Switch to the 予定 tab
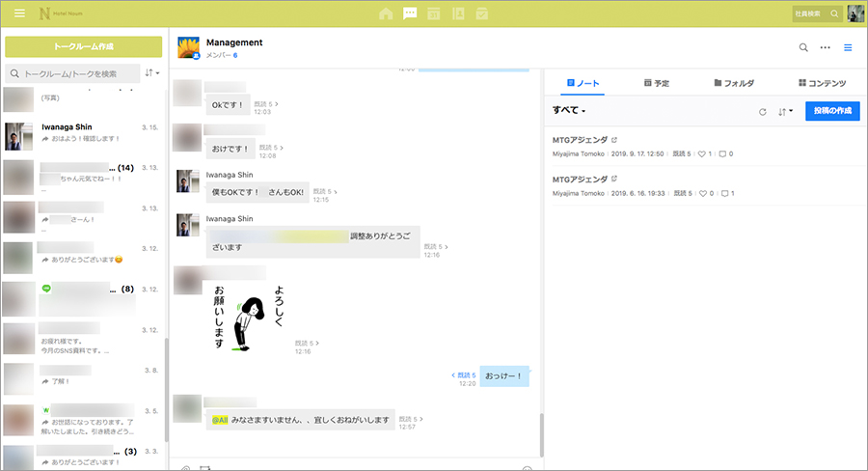 (656, 84)
